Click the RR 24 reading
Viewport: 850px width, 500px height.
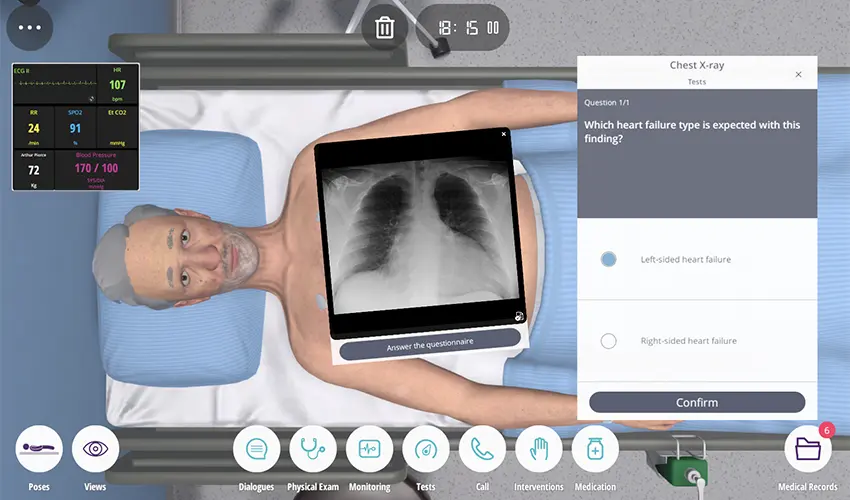[x=34, y=128]
